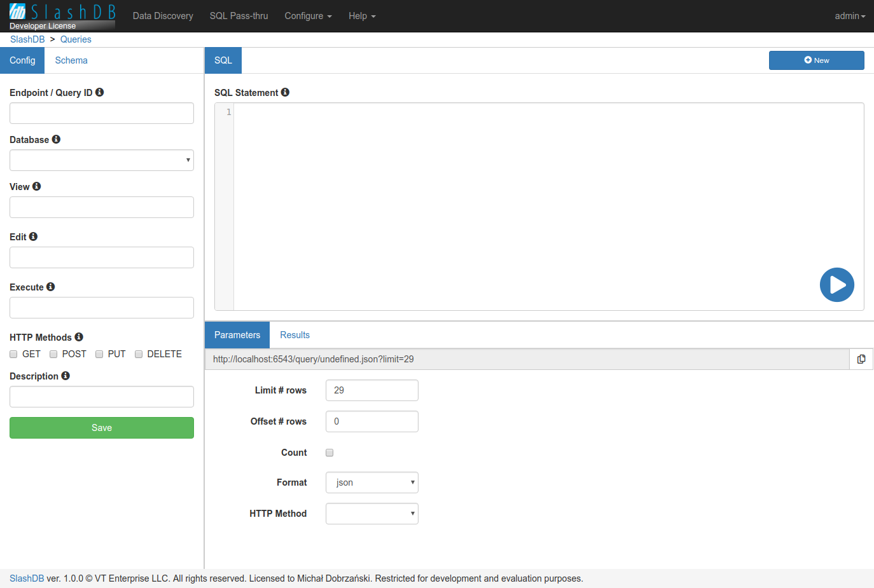Open the HTTP Method dropdown in Parameters
This screenshot has height=588, width=874.
[371, 514]
